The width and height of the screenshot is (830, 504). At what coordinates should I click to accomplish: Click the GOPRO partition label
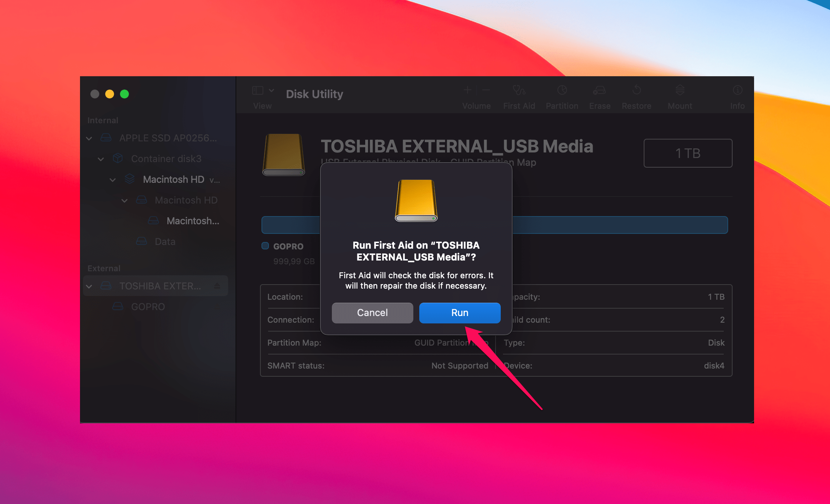pos(288,246)
